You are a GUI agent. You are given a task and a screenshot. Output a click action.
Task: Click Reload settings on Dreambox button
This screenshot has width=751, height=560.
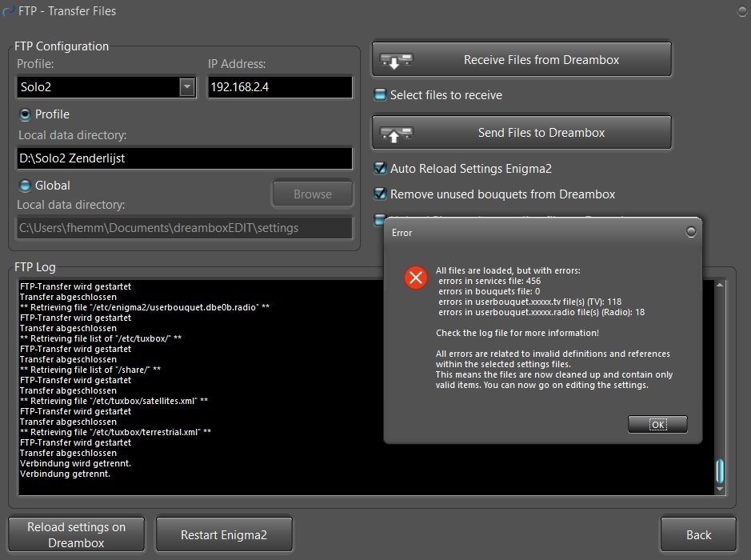(76, 534)
